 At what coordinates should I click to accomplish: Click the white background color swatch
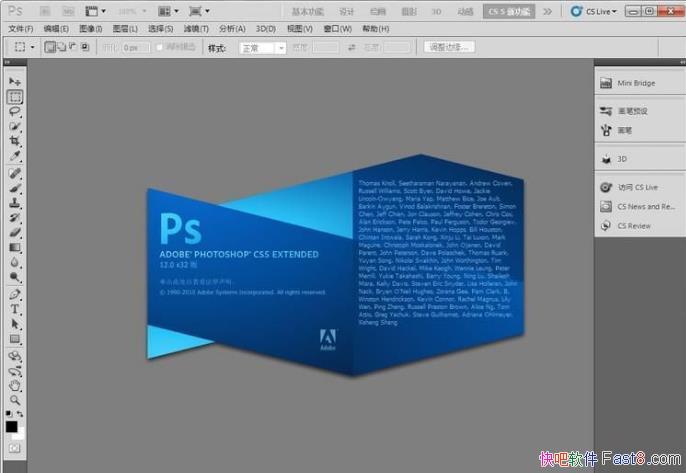coord(20,435)
